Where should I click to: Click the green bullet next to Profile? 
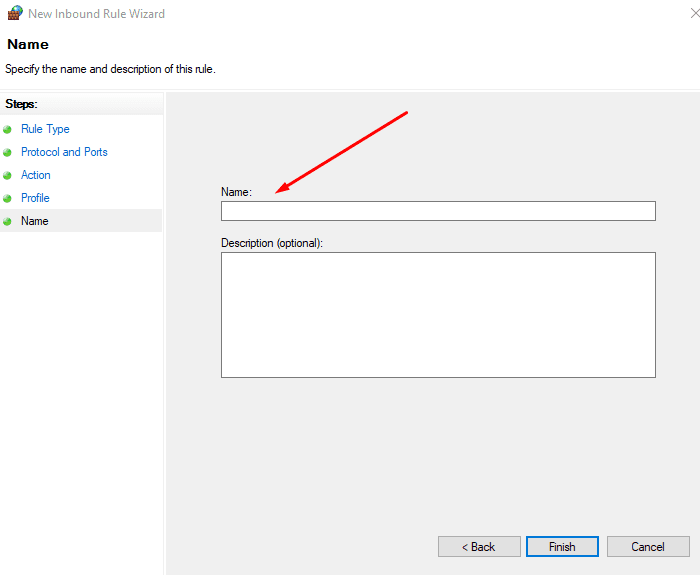point(8,199)
